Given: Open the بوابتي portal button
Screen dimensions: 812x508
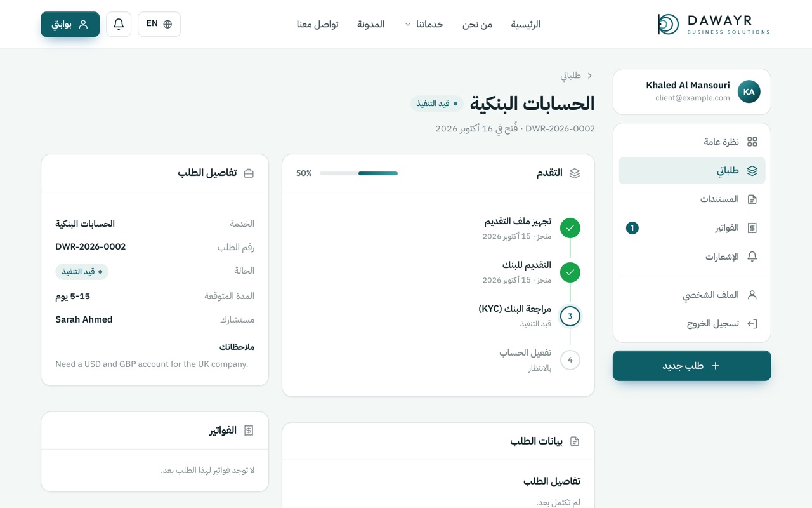Looking at the screenshot, I should 70,24.
